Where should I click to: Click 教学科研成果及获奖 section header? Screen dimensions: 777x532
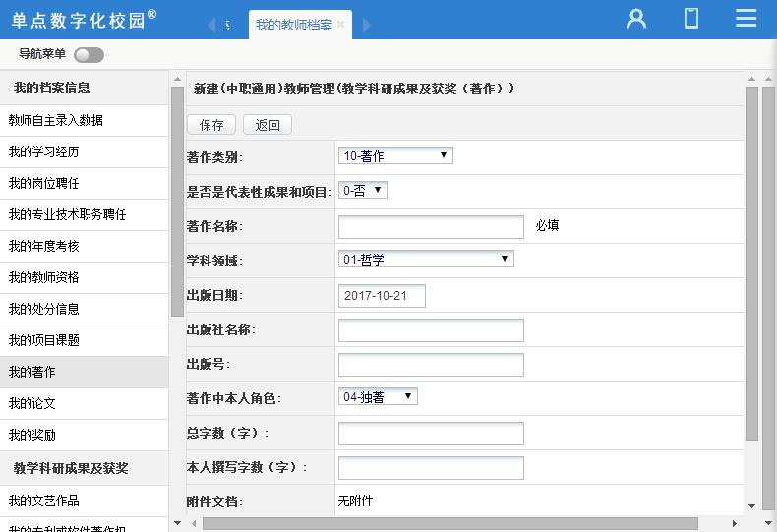tap(85, 468)
